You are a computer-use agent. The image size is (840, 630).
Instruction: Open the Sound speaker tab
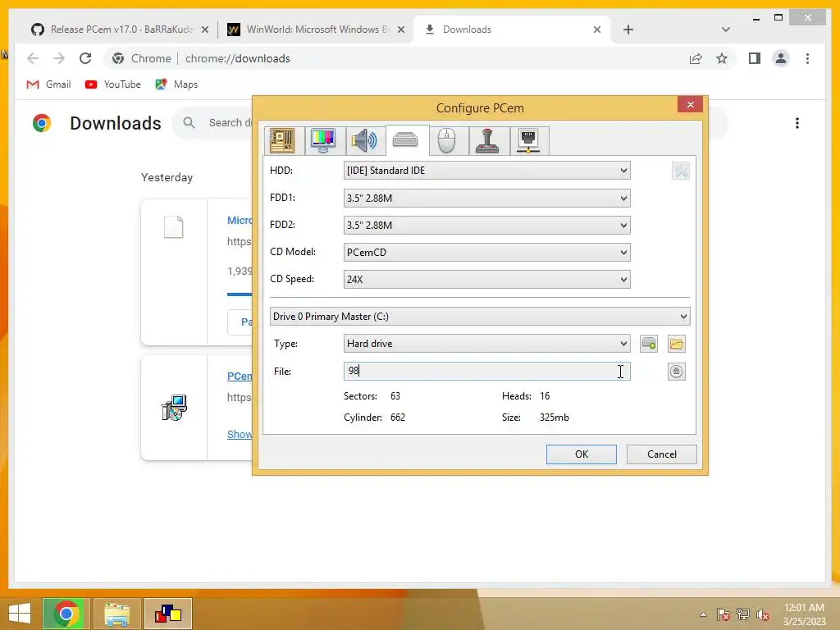[365, 141]
